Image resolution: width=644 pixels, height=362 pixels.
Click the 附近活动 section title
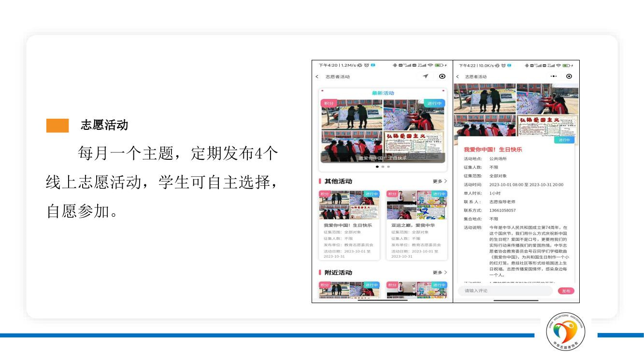(x=338, y=273)
